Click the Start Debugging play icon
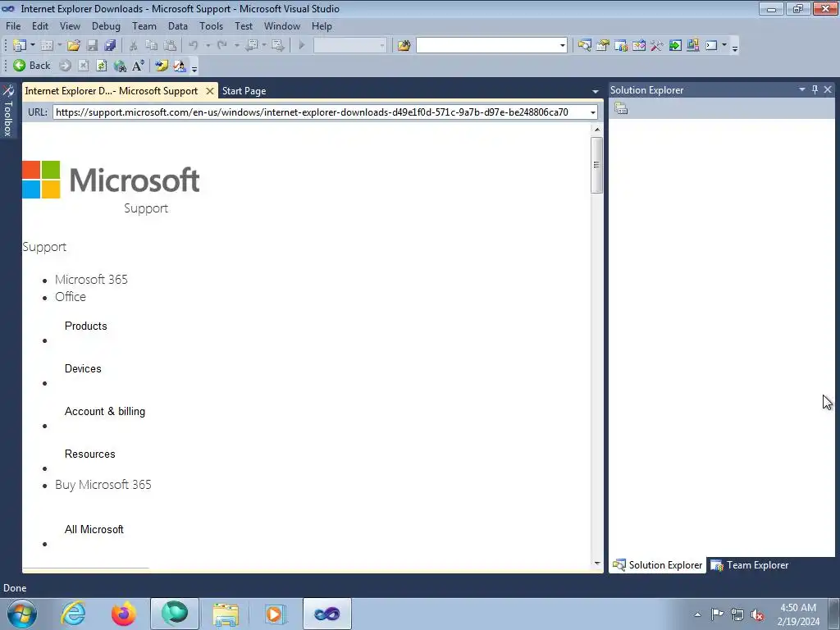840x630 pixels. click(x=302, y=46)
